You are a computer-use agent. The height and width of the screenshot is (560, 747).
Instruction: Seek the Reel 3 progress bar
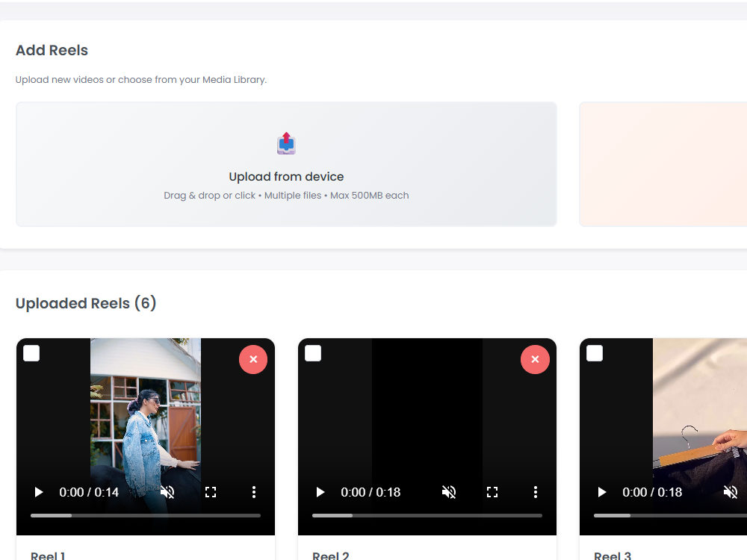pos(670,515)
